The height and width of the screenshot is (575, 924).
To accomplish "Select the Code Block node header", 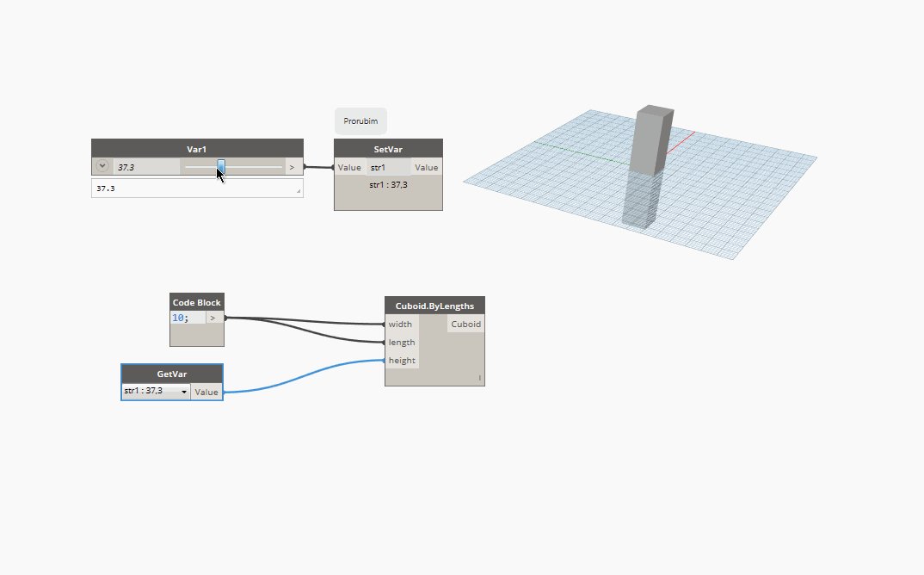I will pos(197,302).
